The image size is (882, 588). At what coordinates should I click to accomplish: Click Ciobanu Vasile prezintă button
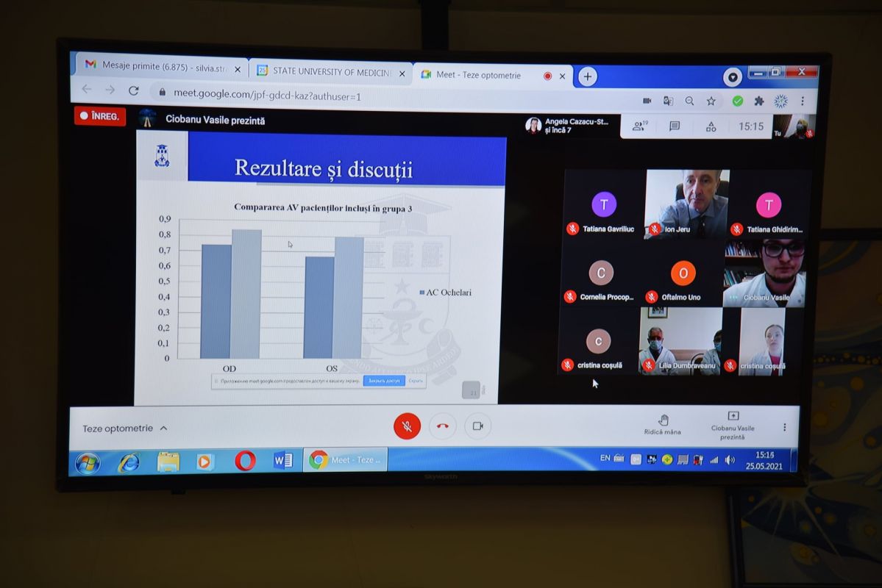[x=733, y=425]
